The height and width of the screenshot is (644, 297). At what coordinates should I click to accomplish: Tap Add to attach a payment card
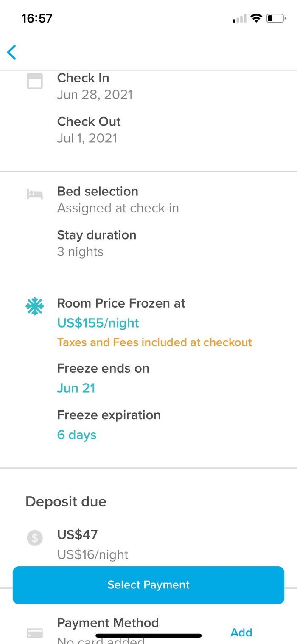coord(241,632)
